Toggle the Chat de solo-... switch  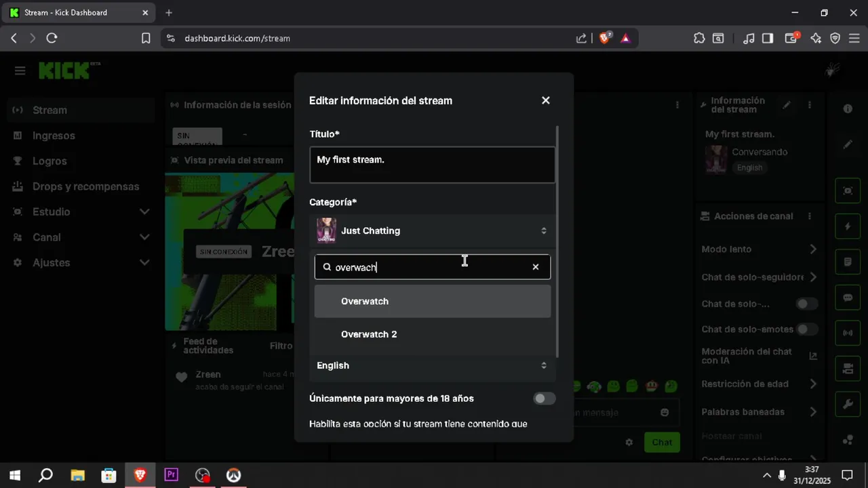click(807, 304)
